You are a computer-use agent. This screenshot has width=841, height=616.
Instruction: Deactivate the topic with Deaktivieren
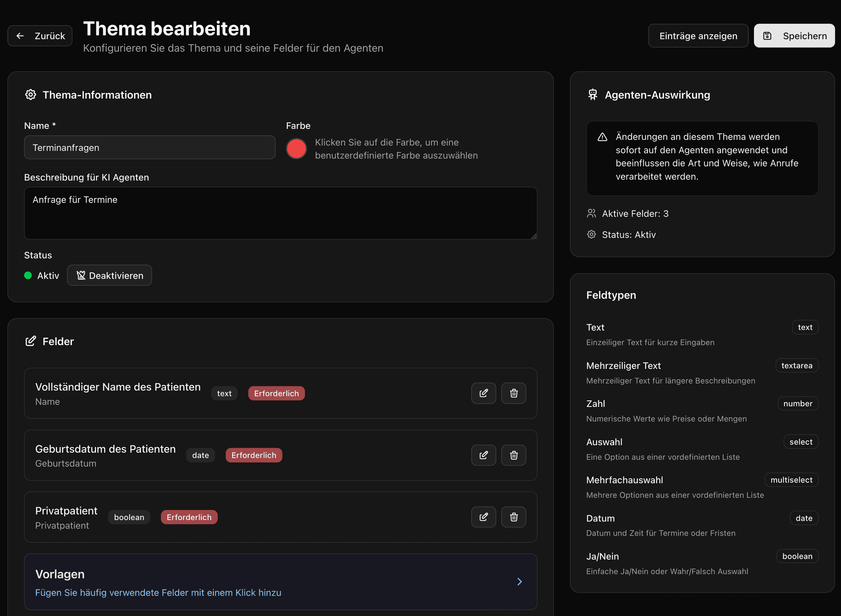click(110, 275)
